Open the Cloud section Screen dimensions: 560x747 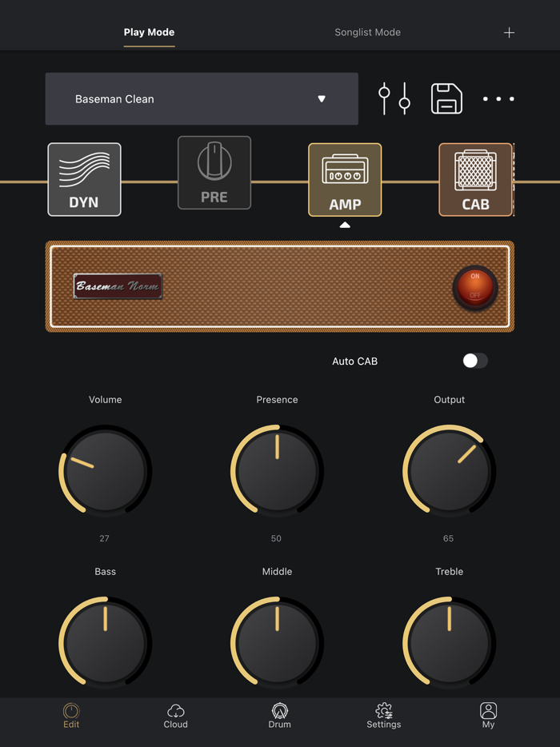pos(175,716)
